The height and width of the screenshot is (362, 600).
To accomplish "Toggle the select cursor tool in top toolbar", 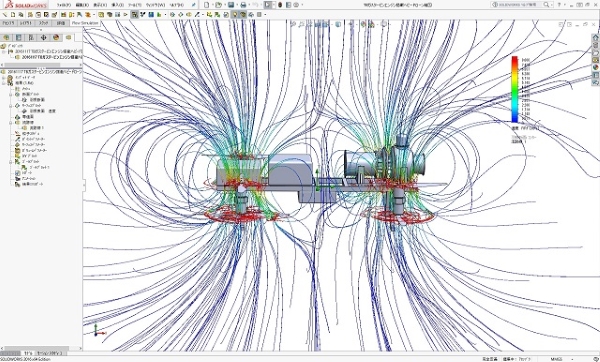I will 268,5.
